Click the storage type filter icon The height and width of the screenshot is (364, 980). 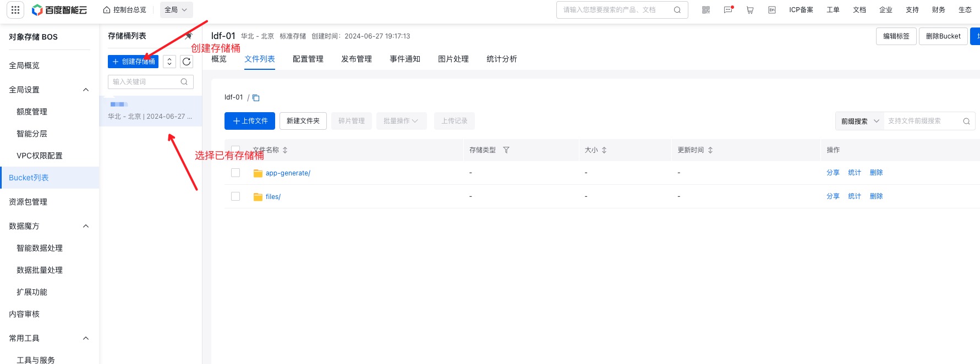click(x=506, y=150)
